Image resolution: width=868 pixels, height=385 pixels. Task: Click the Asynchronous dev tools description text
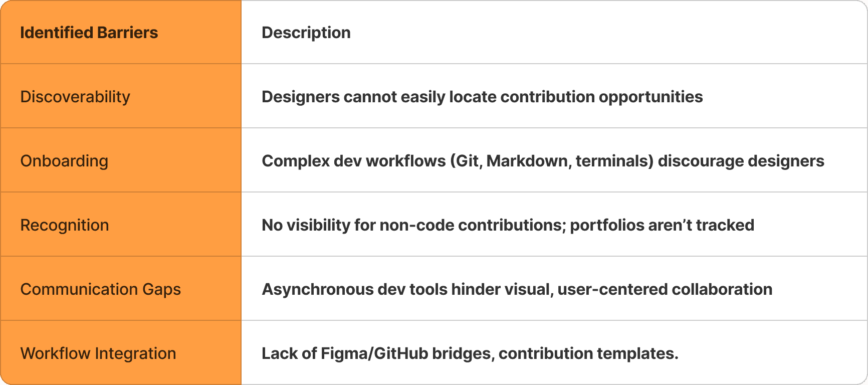click(x=517, y=289)
